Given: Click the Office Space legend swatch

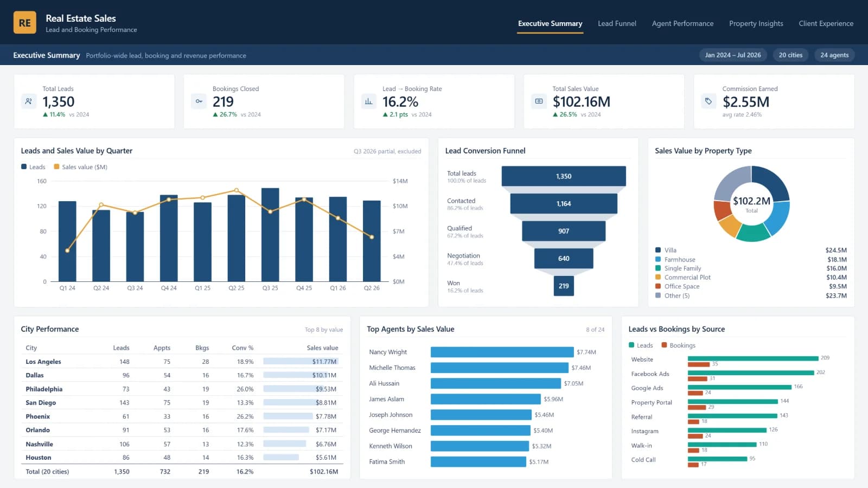Looking at the screenshot, I should pos(658,286).
